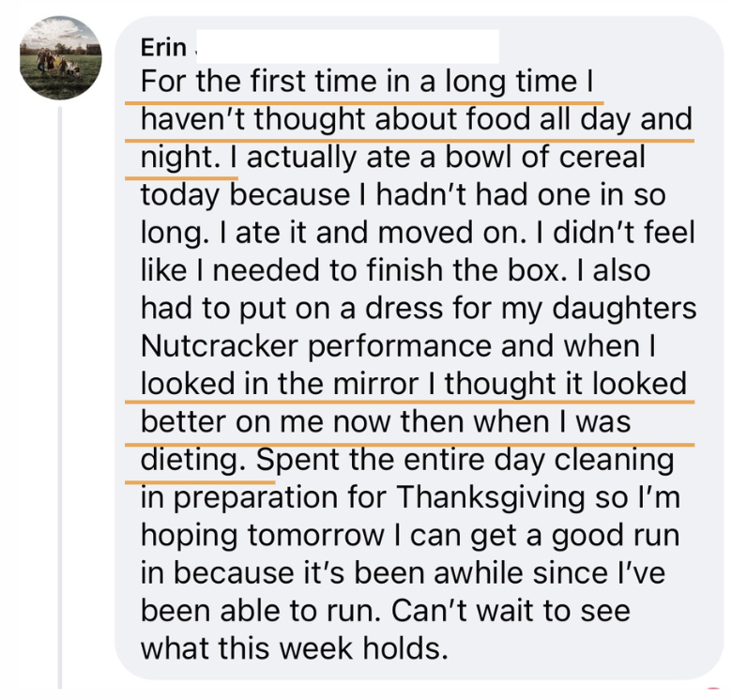Open Erin's circular profile picture
Image resolution: width=732 pixels, height=700 pixels.
tap(61, 58)
